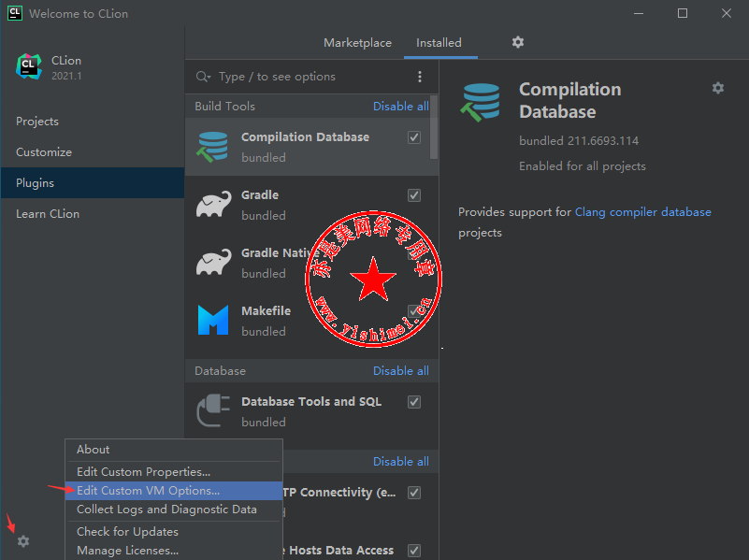Uncheck the Gradle plugin checkbox
Viewport: 749px width, 560px height.
[414, 195]
